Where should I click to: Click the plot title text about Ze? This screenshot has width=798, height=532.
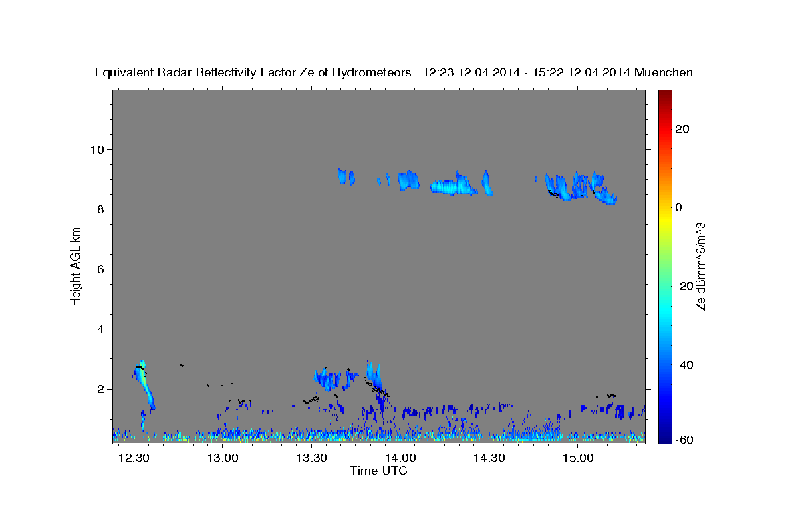tap(253, 72)
